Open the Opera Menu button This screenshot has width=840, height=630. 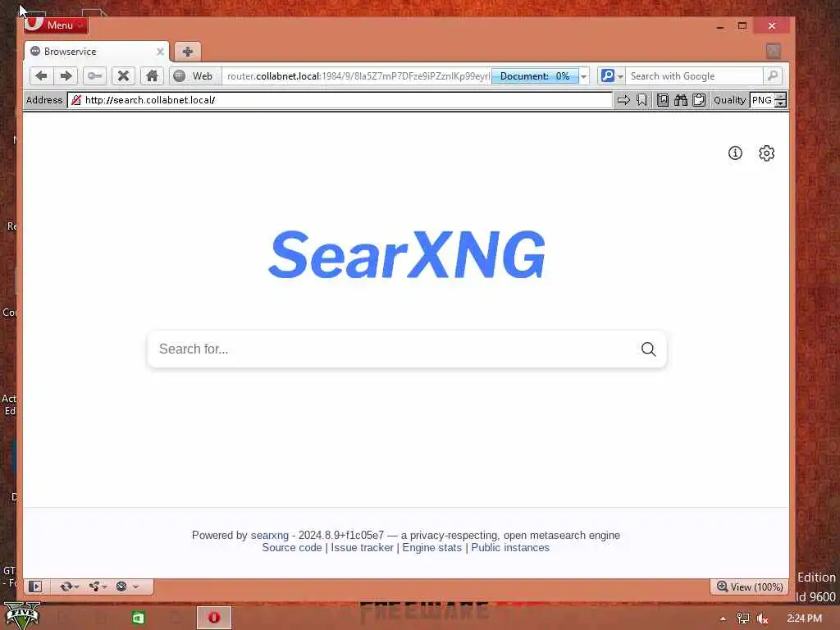pos(57,25)
